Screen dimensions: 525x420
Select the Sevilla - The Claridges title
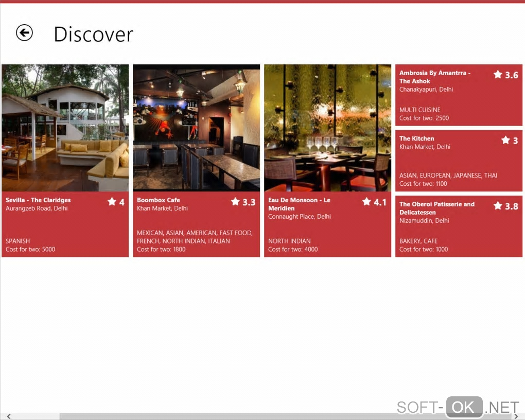38,200
